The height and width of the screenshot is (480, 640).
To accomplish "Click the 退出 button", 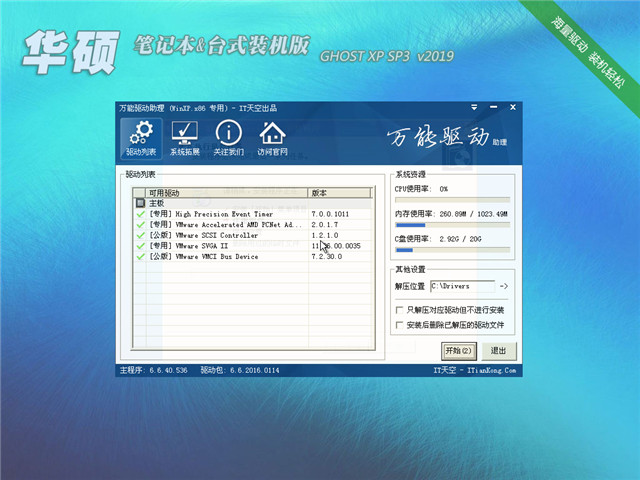I will [x=498, y=351].
